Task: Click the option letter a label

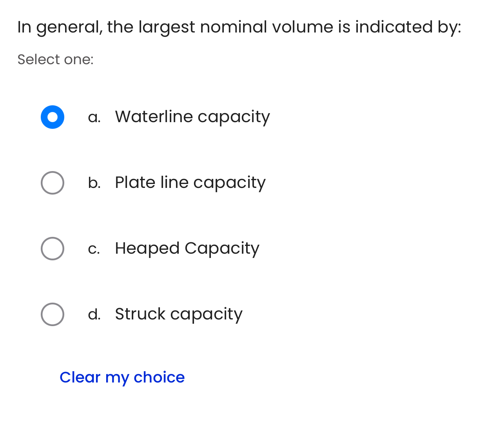Action: (94, 117)
